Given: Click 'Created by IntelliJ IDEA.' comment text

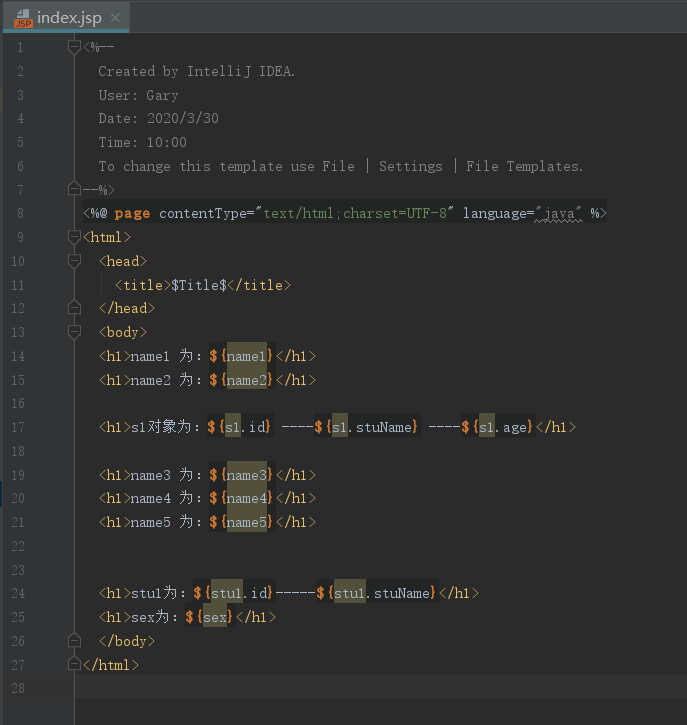Looking at the screenshot, I should tap(196, 71).
